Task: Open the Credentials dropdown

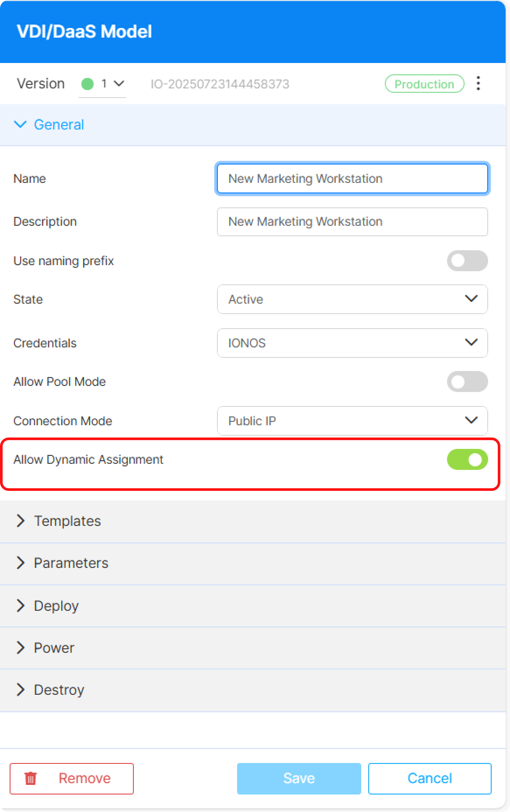Action: [352, 343]
